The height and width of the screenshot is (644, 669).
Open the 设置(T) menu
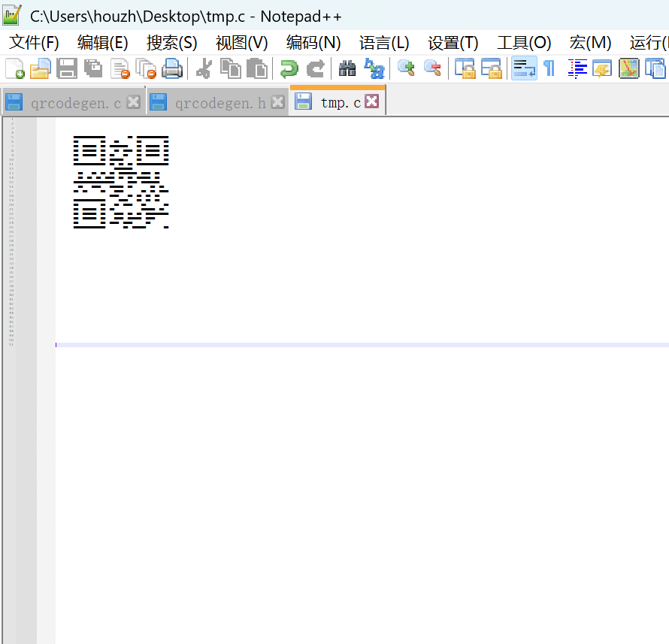[453, 43]
